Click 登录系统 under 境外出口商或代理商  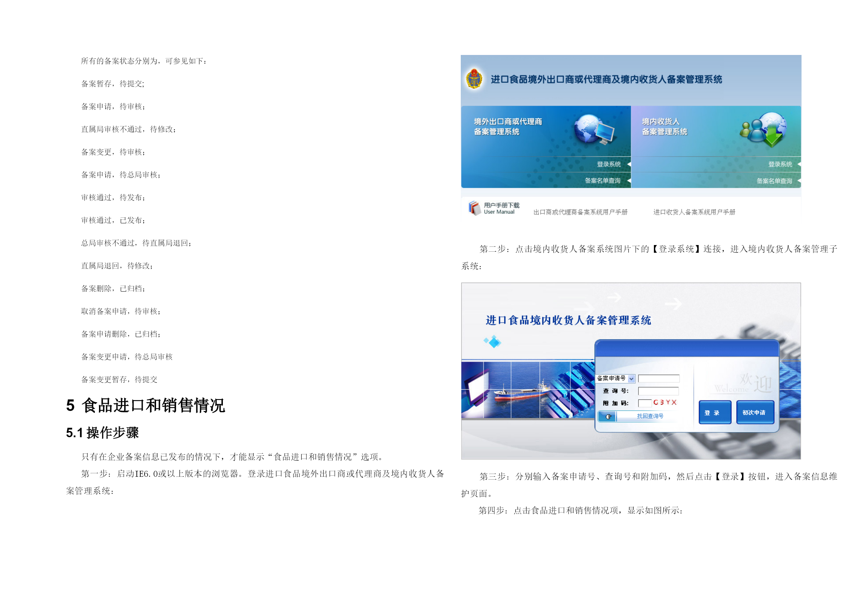coord(609,164)
